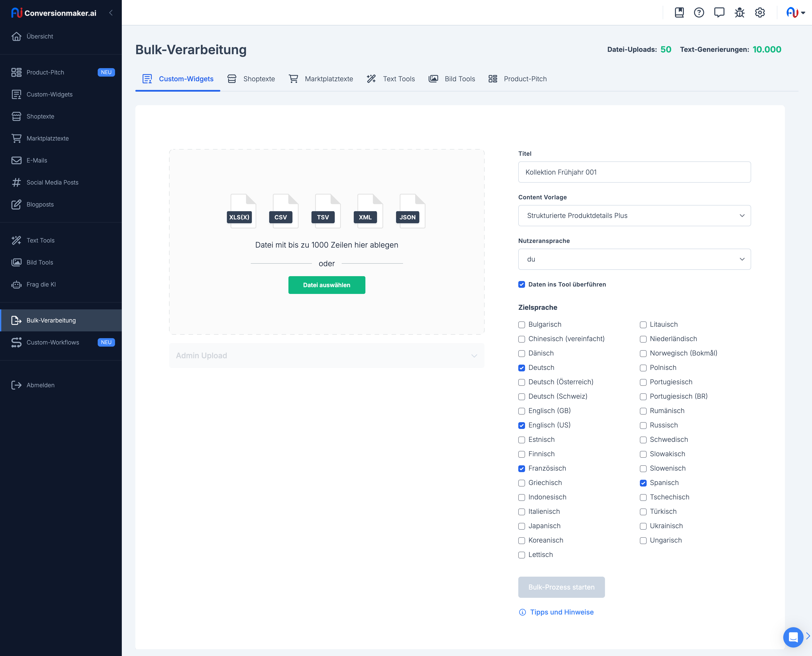Check the Bulgarisch checkbox
This screenshot has height=656, width=812.
coord(522,325)
